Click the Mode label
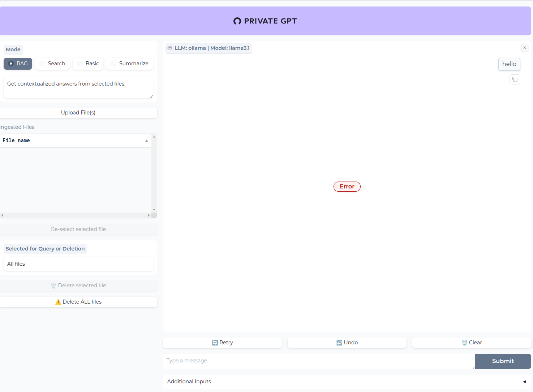This screenshot has width=533, height=392. (13, 49)
